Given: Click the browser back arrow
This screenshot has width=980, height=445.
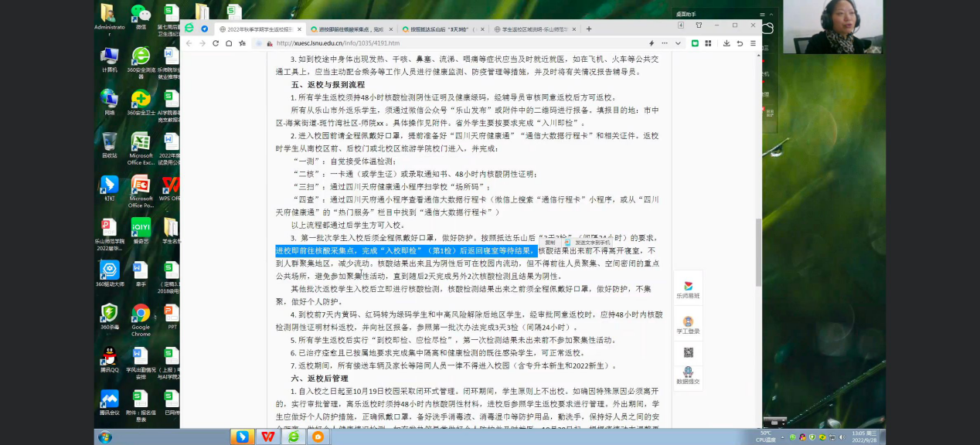Looking at the screenshot, I should 189,43.
